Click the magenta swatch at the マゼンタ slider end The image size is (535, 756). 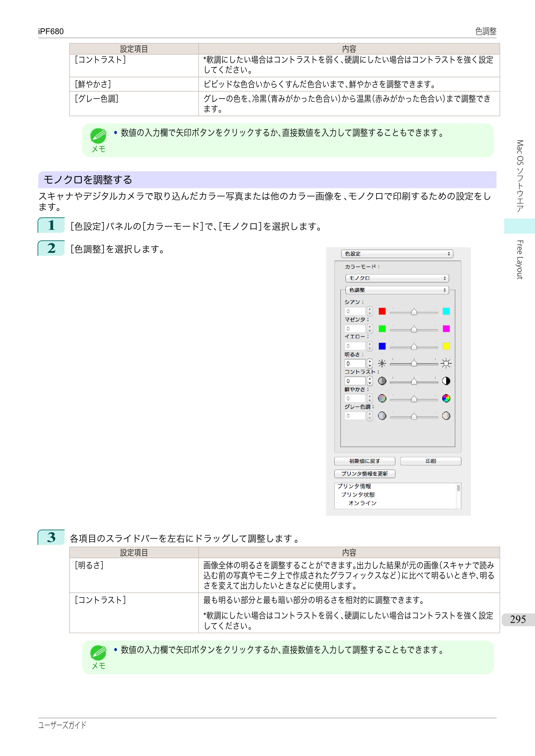[x=446, y=329]
